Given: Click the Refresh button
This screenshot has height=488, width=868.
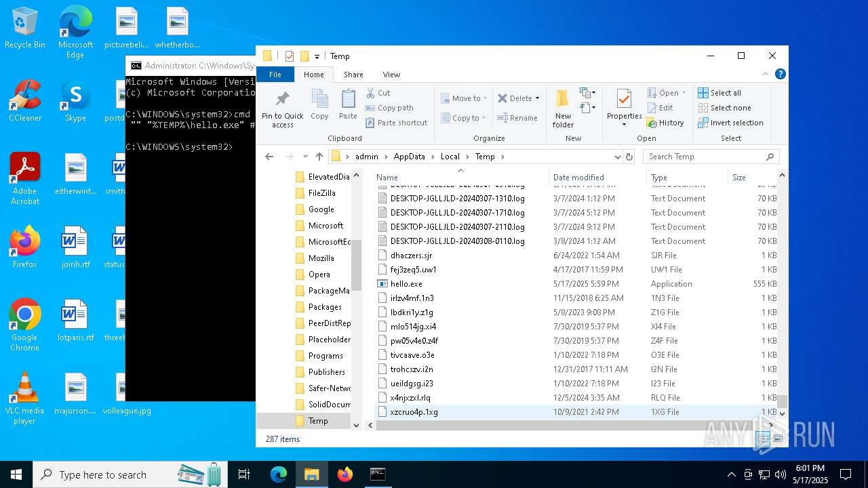Looking at the screenshot, I should (629, 157).
